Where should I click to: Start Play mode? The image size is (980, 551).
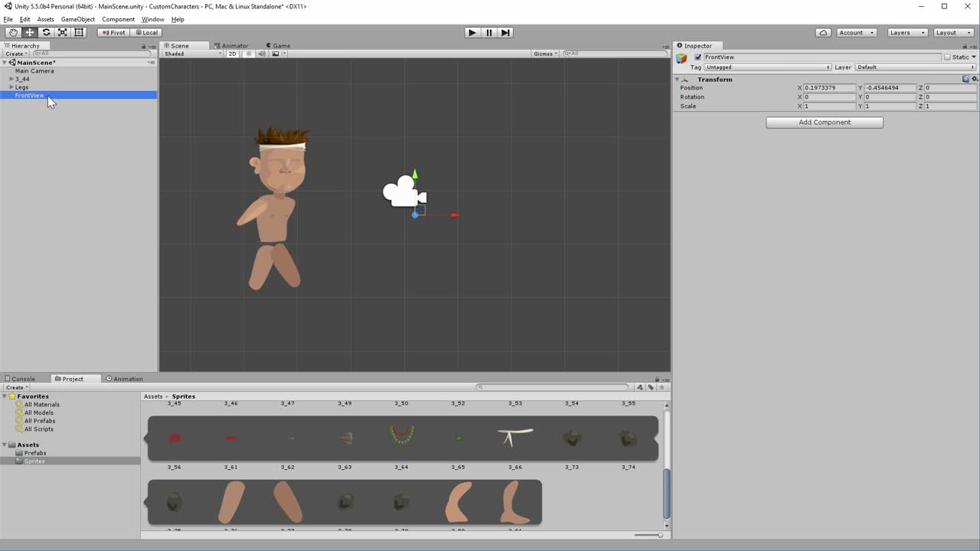click(x=472, y=32)
